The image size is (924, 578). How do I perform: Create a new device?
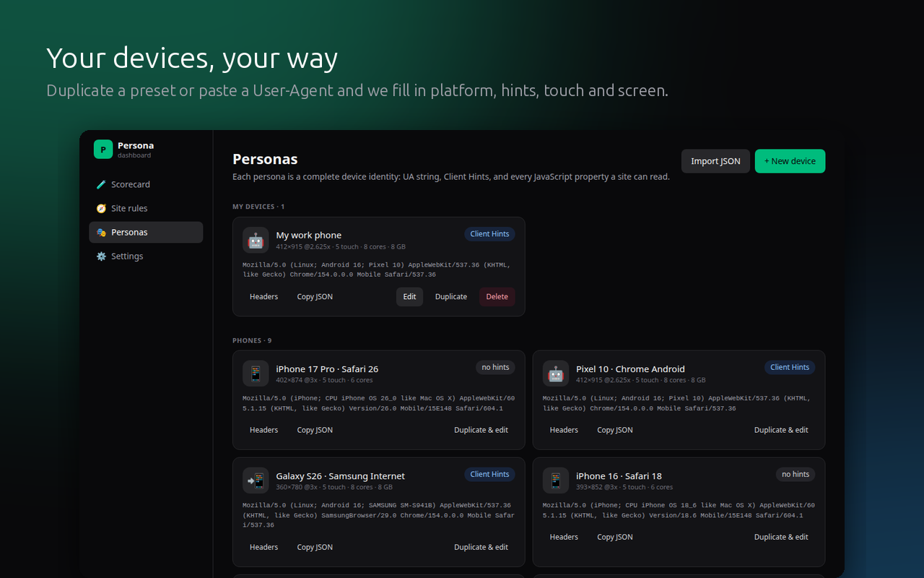(x=790, y=161)
